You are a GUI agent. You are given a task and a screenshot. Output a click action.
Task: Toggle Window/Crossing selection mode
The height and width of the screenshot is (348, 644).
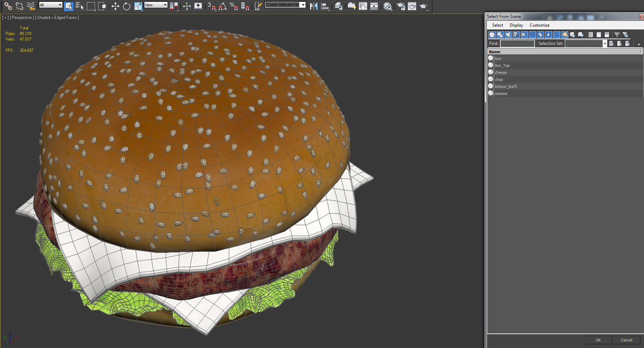(x=102, y=6)
